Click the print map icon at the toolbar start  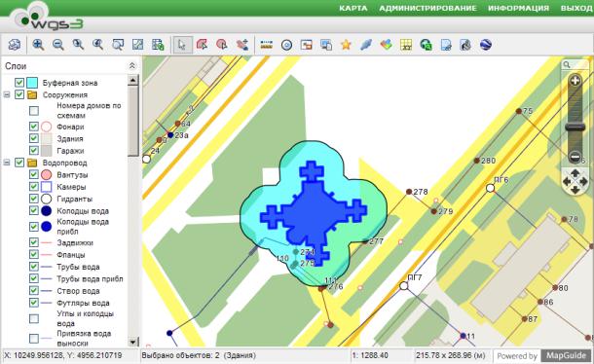pos(15,45)
